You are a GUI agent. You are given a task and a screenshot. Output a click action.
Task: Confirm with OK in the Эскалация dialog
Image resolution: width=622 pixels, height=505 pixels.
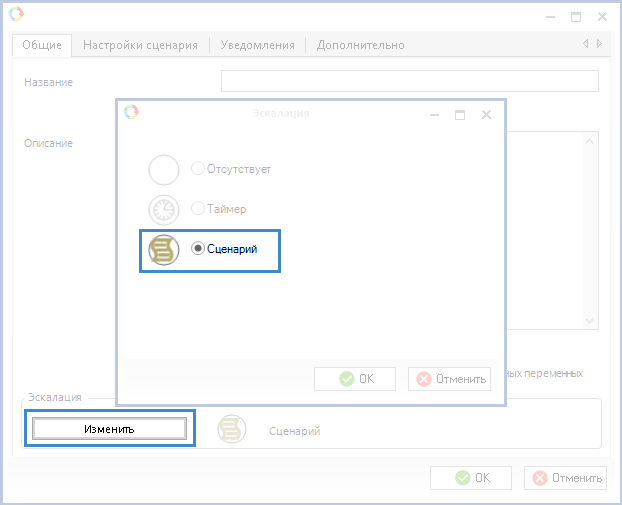pos(355,379)
